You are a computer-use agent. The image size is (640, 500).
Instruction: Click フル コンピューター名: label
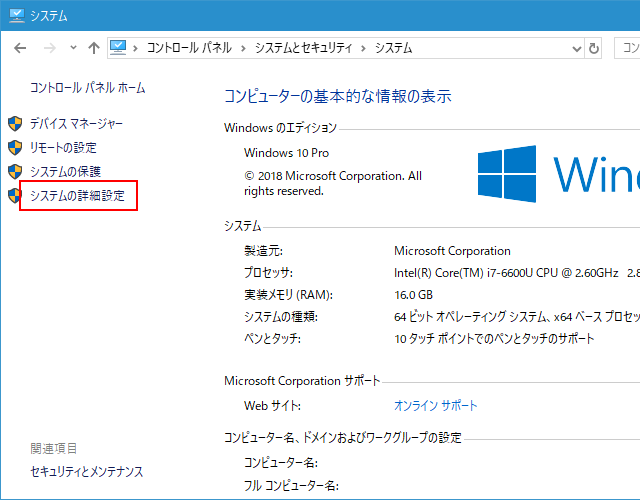click(x=291, y=486)
